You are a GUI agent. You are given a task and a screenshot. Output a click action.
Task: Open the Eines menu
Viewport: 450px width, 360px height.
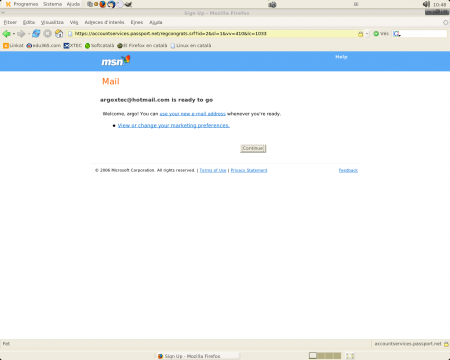tap(137, 22)
